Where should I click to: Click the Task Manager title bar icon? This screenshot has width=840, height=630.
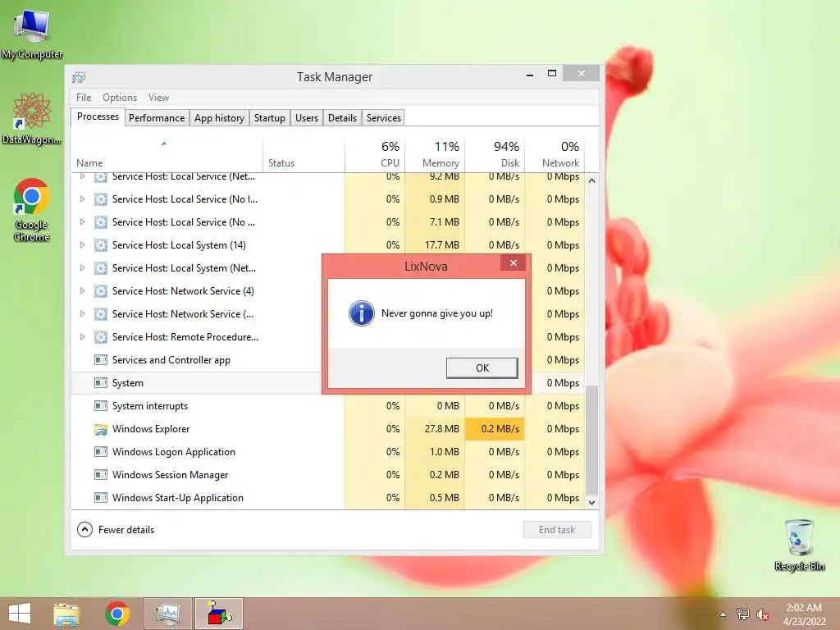click(x=79, y=77)
